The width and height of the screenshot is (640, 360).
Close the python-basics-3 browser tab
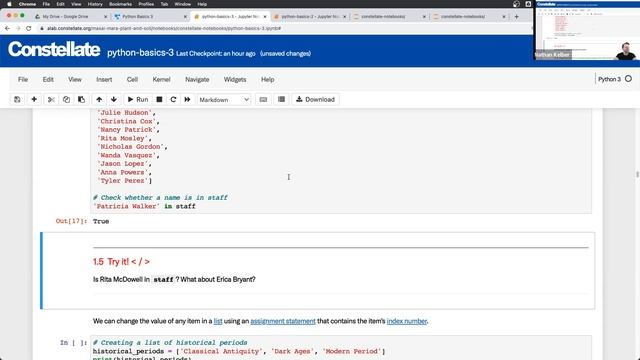coord(265,16)
